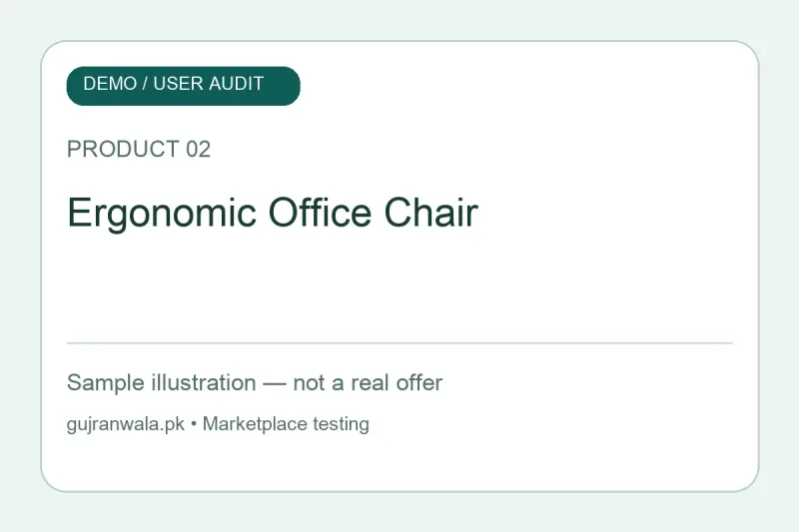Click the bullet separator after gujranwala.pk

click(194, 424)
